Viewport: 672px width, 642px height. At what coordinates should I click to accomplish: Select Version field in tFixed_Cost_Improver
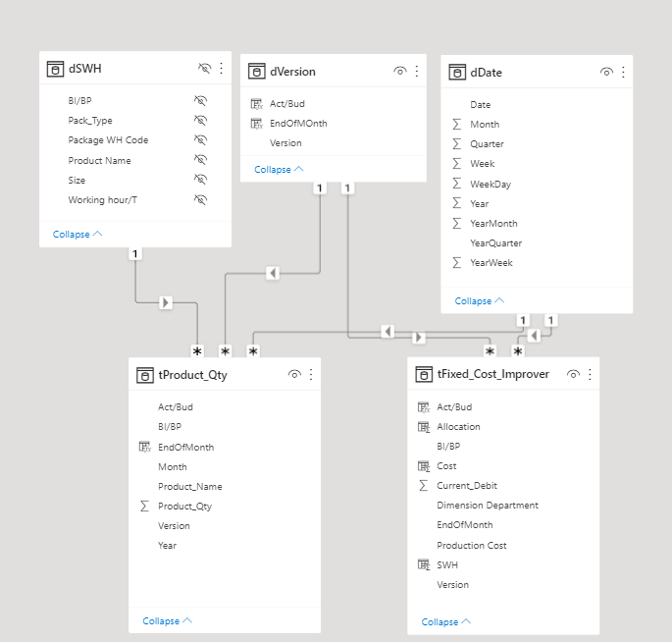coord(452,585)
